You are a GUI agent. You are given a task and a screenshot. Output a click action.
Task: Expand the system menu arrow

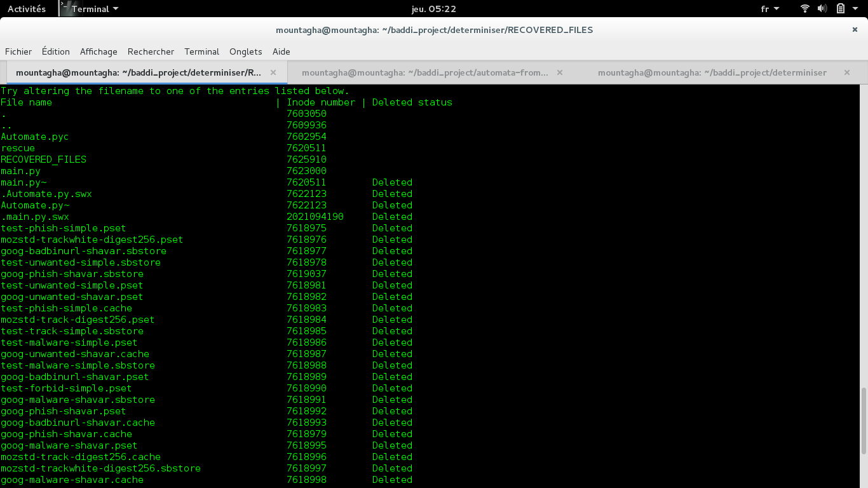tap(855, 9)
